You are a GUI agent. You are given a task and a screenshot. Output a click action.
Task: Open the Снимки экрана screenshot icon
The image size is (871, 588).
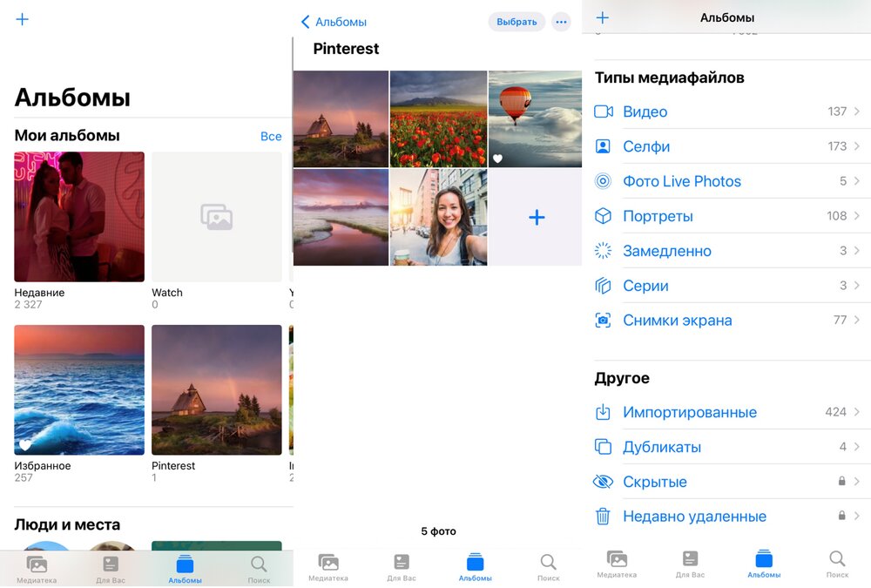pos(604,321)
